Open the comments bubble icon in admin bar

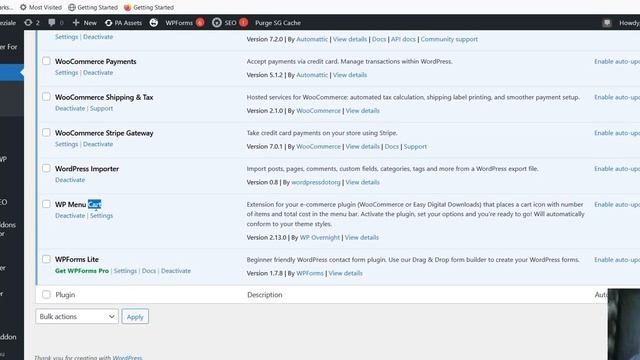(51, 23)
